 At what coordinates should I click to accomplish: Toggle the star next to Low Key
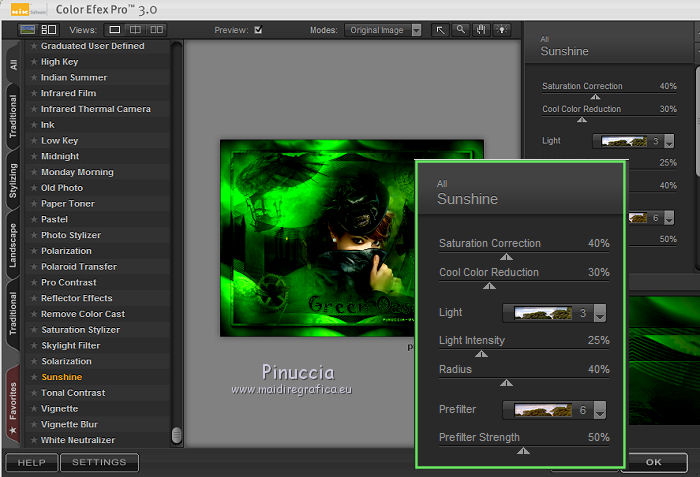point(33,140)
